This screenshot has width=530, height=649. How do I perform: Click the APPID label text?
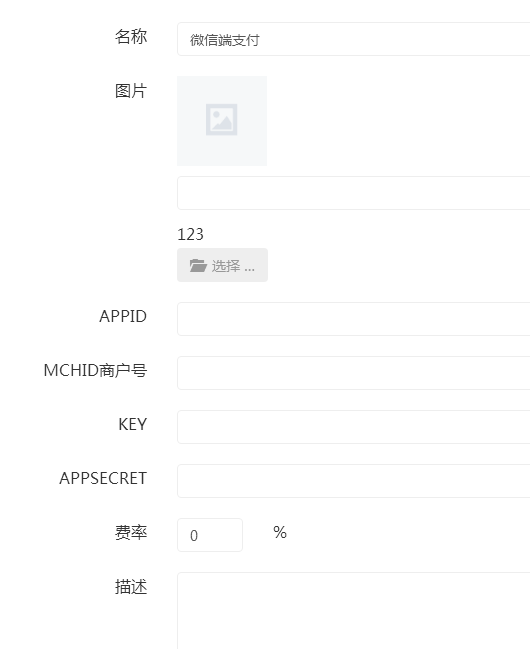tap(123, 316)
